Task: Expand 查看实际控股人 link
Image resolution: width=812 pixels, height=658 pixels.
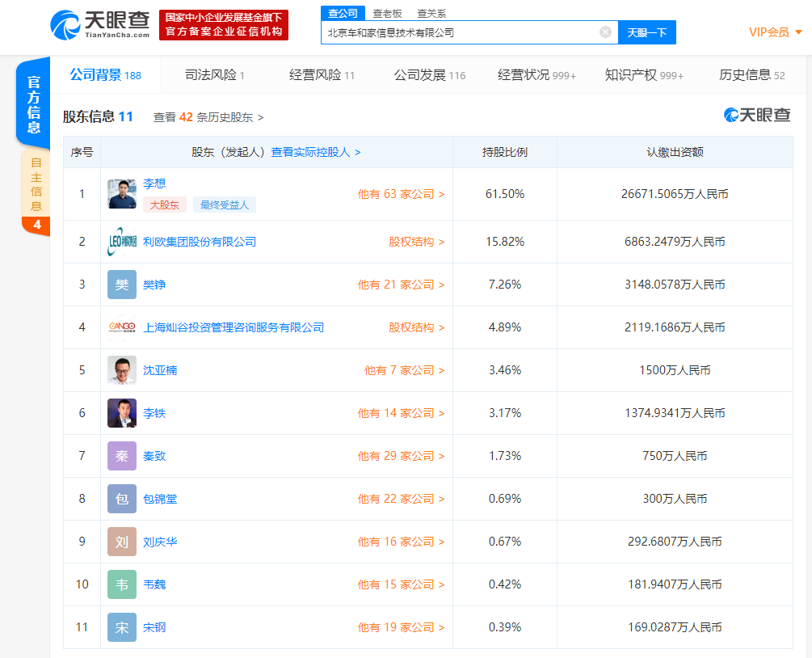Action: tap(315, 152)
